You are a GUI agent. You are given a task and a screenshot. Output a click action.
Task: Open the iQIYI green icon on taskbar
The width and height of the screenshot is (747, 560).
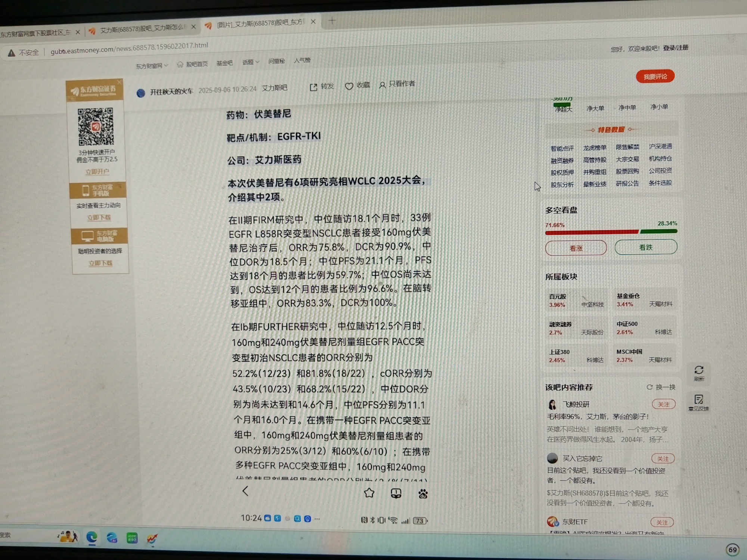click(x=132, y=538)
